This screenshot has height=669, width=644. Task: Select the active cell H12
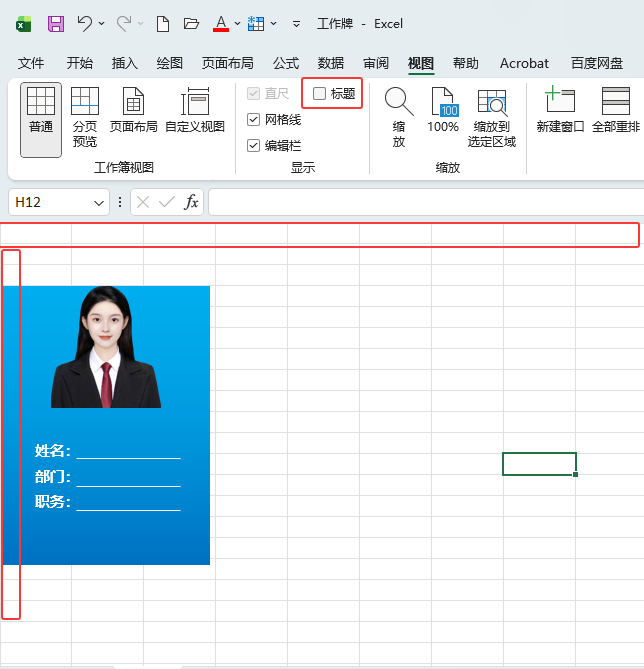pos(539,464)
